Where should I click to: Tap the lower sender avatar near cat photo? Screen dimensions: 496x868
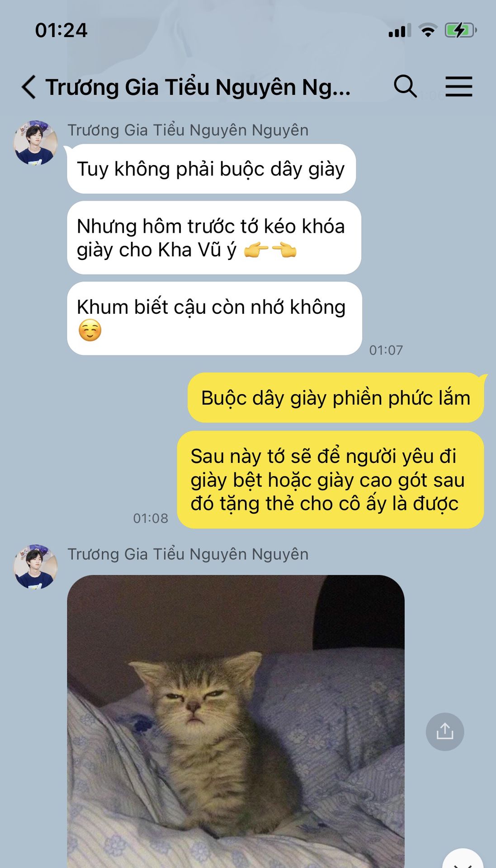pyautogui.click(x=36, y=566)
